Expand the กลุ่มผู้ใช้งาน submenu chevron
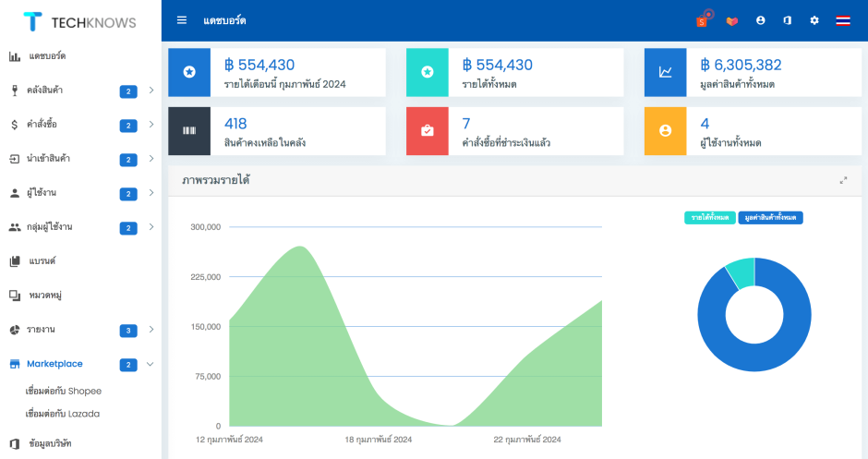Viewport: 868px width, 459px height. [151, 227]
